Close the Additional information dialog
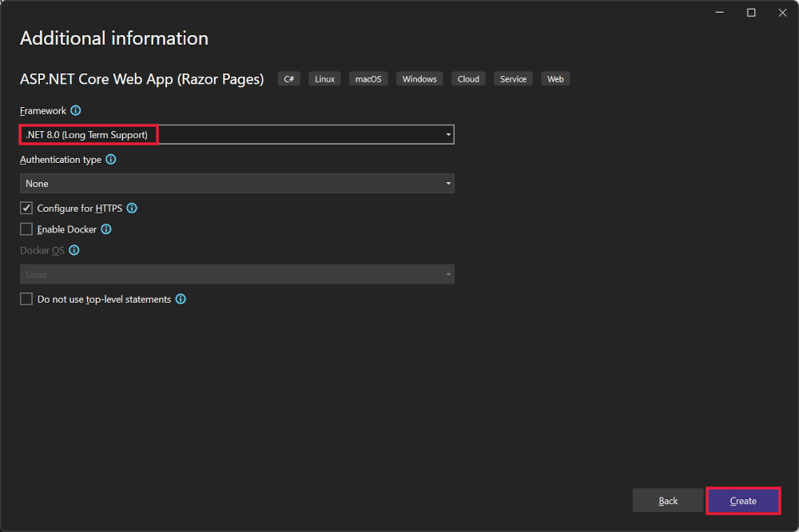 (783, 13)
